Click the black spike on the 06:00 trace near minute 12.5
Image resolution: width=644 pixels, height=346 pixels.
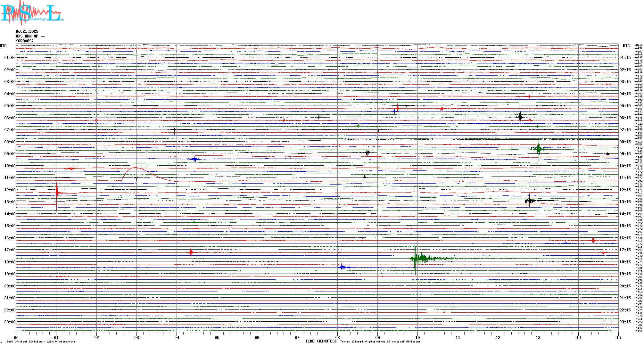[520, 117]
